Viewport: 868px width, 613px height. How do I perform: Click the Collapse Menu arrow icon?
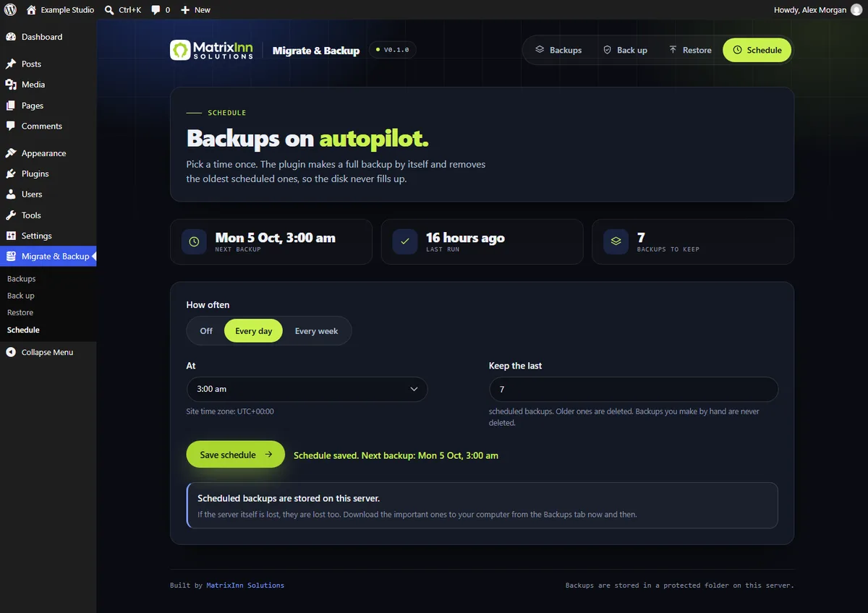coord(11,352)
